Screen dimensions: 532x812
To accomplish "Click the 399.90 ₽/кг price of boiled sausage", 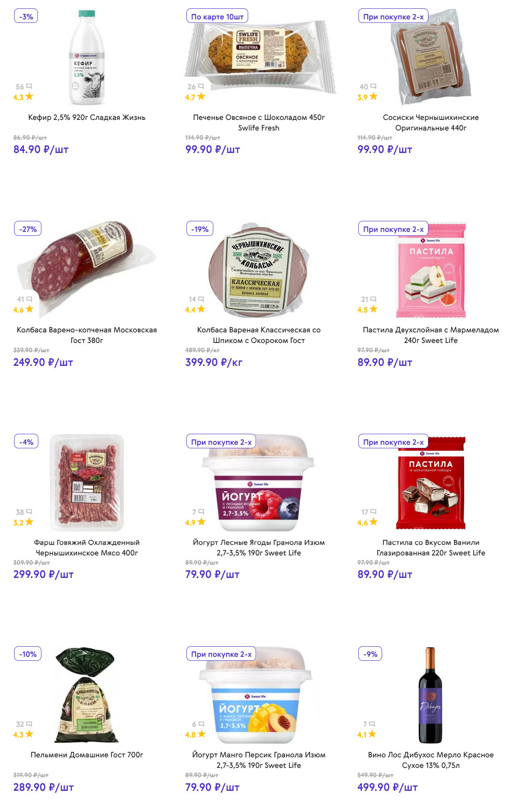I will pos(214,362).
